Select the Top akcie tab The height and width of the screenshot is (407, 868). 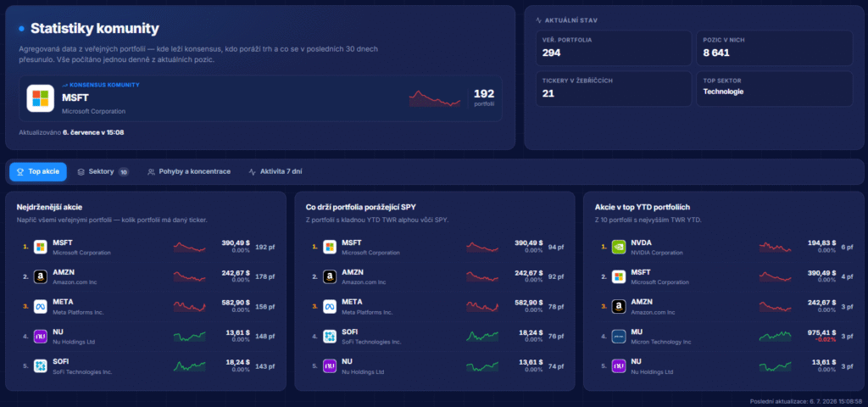pos(38,171)
